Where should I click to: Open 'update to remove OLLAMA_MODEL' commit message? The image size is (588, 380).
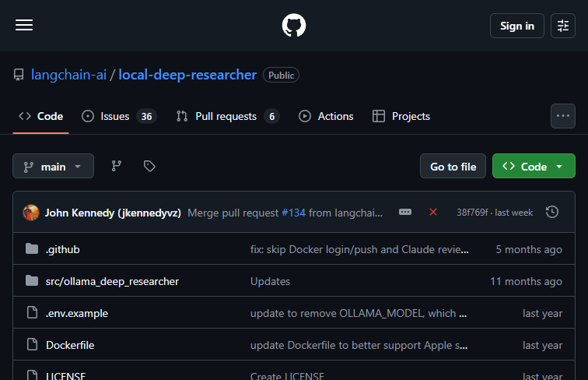click(359, 313)
